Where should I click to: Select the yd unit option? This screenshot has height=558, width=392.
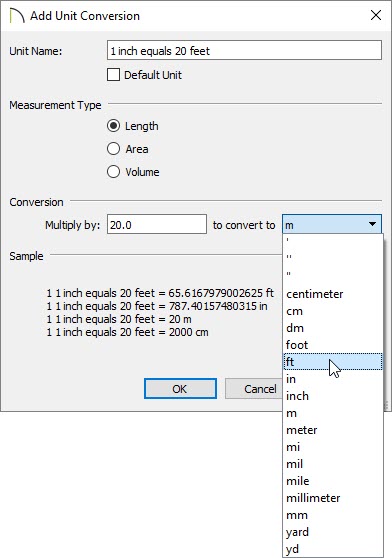point(333,549)
